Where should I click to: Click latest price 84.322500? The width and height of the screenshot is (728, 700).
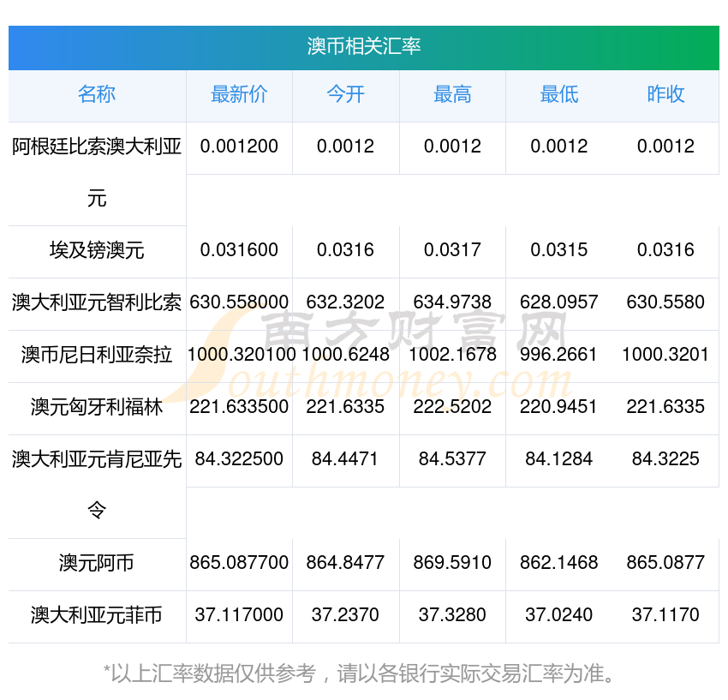239,459
